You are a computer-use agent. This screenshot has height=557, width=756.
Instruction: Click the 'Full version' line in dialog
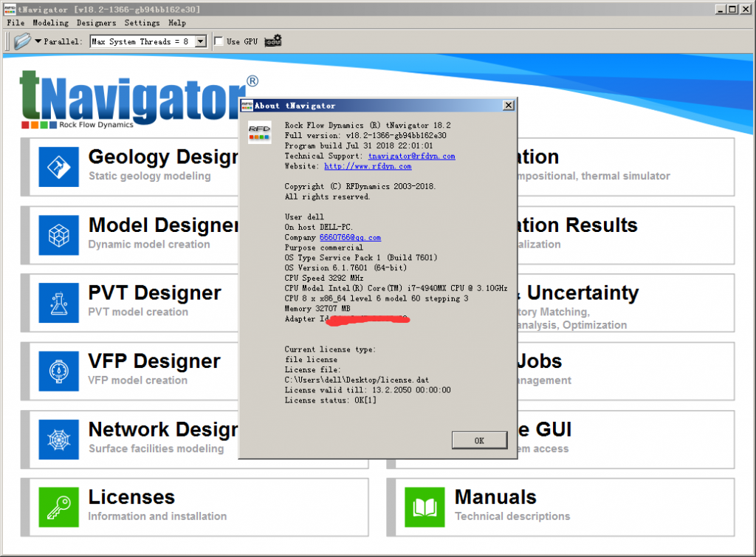(365, 135)
